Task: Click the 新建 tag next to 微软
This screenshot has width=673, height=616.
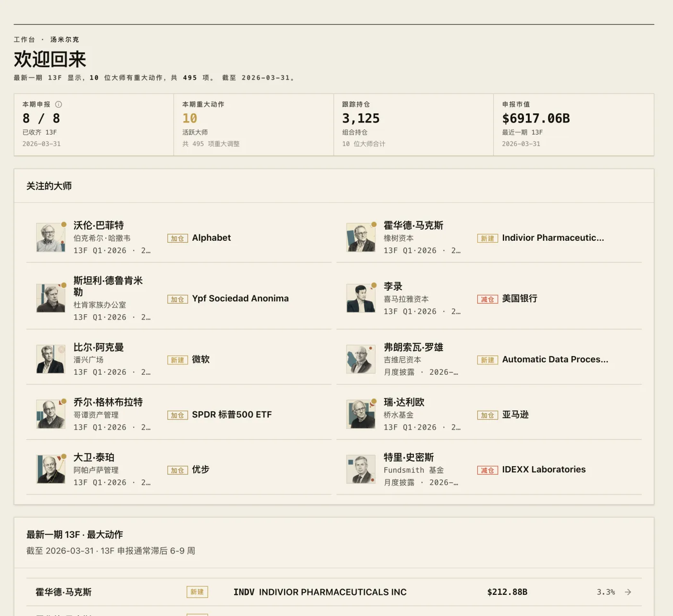Action: tap(177, 360)
